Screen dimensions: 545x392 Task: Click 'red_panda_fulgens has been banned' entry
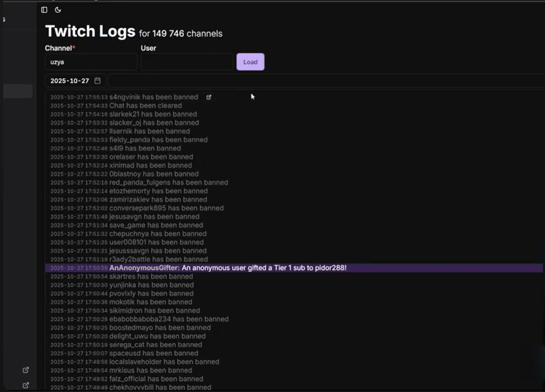(x=168, y=182)
